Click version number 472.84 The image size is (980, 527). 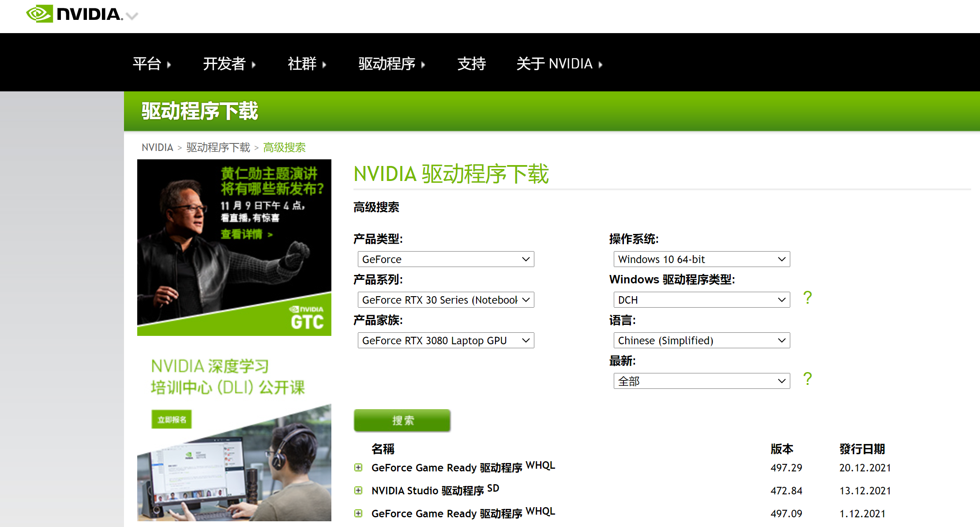[786, 491]
